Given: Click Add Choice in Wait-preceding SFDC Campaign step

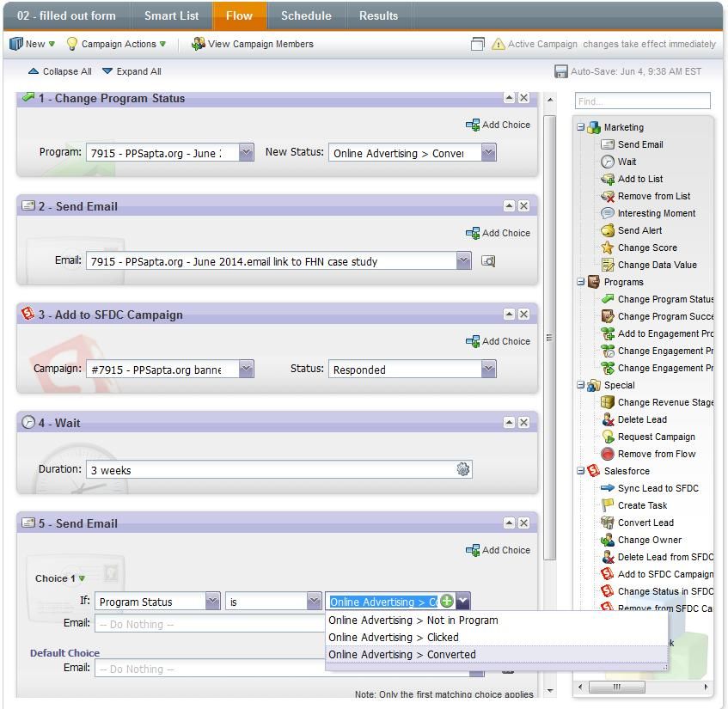Looking at the screenshot, I should point(499,341).
